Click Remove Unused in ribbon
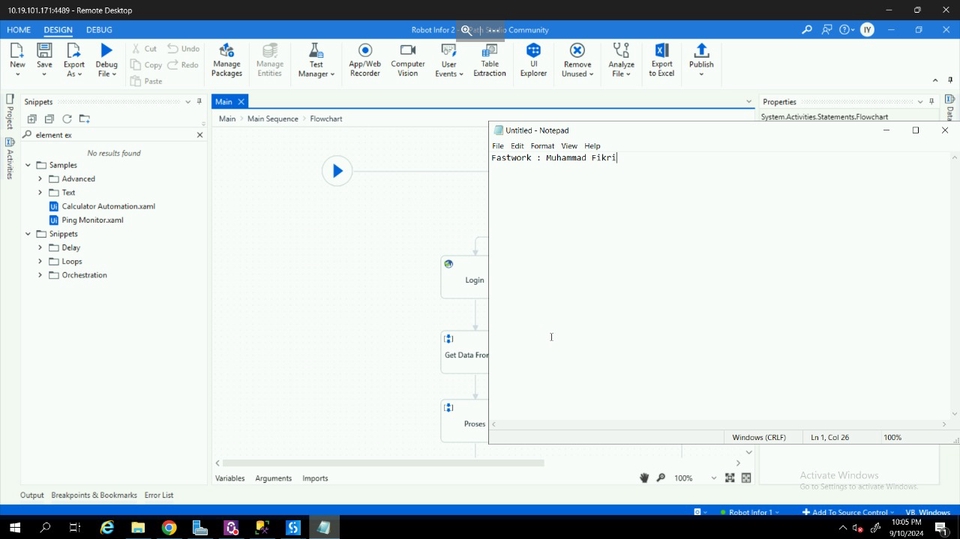 (577, 59)
